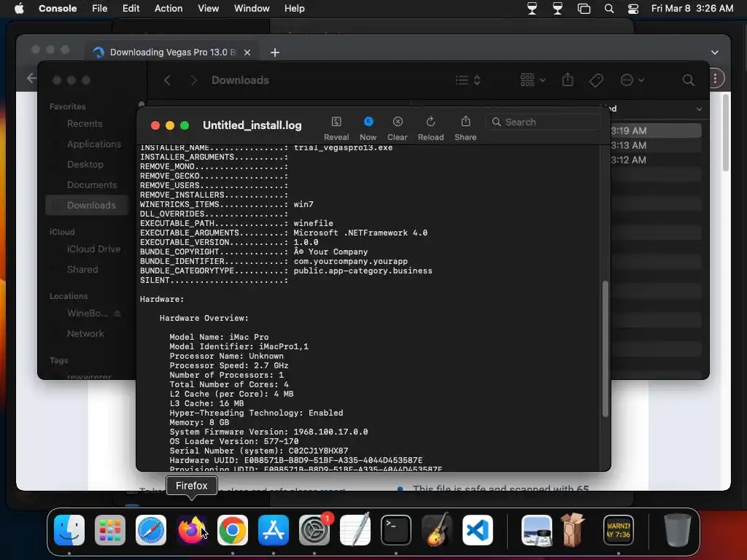Change Finder list view style selector

468,80
